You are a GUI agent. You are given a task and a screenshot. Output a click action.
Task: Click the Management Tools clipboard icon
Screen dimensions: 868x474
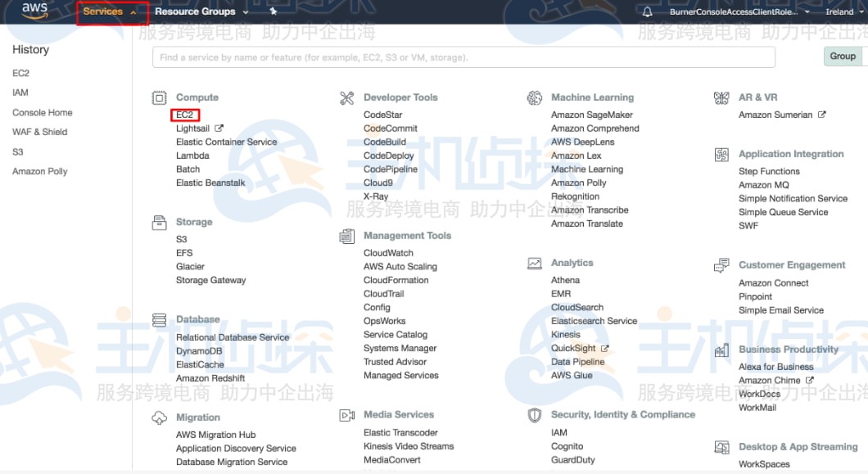(346, 237)
